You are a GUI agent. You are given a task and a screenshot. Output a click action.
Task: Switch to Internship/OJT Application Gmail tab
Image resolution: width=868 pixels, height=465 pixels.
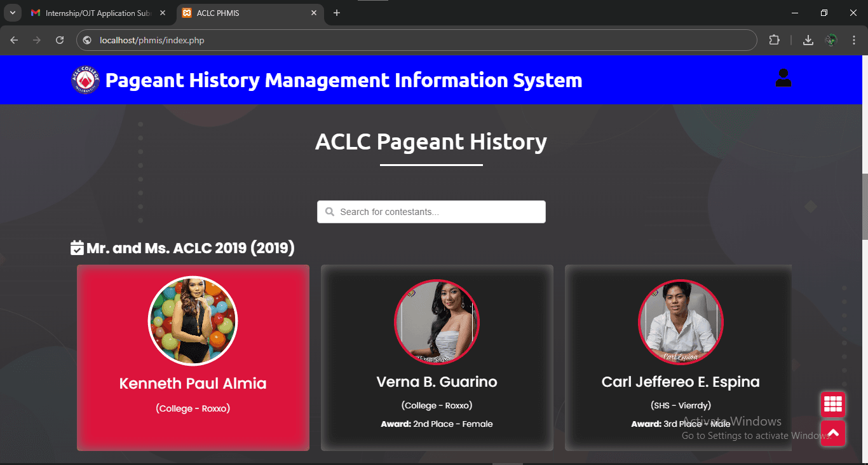pyautogui.click(x=98, y=13)
